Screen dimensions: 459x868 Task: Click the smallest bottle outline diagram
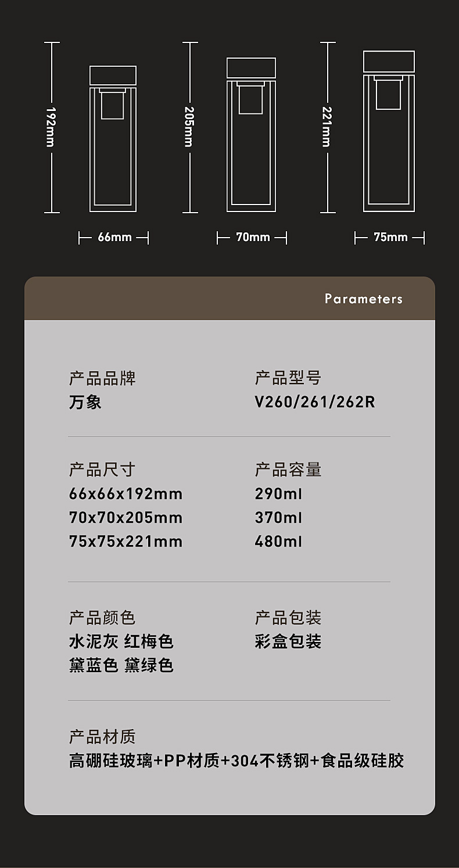(x=113, y=139)
